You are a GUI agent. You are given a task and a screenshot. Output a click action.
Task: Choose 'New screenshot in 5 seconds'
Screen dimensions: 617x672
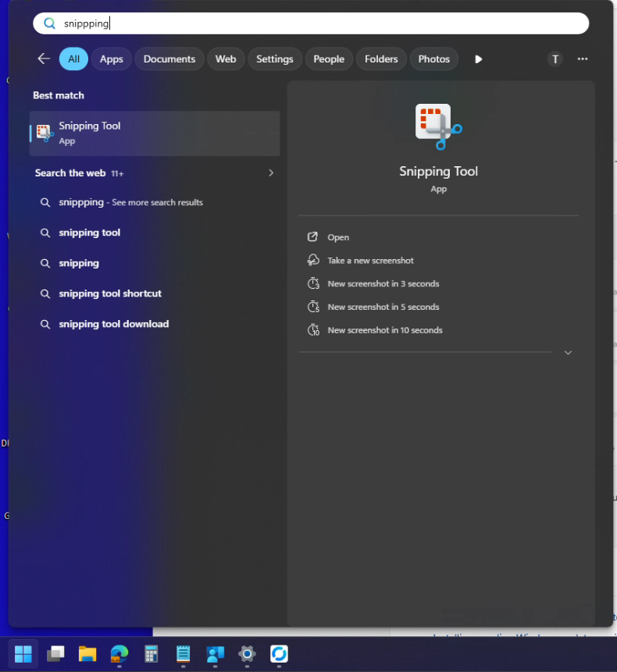383,307
